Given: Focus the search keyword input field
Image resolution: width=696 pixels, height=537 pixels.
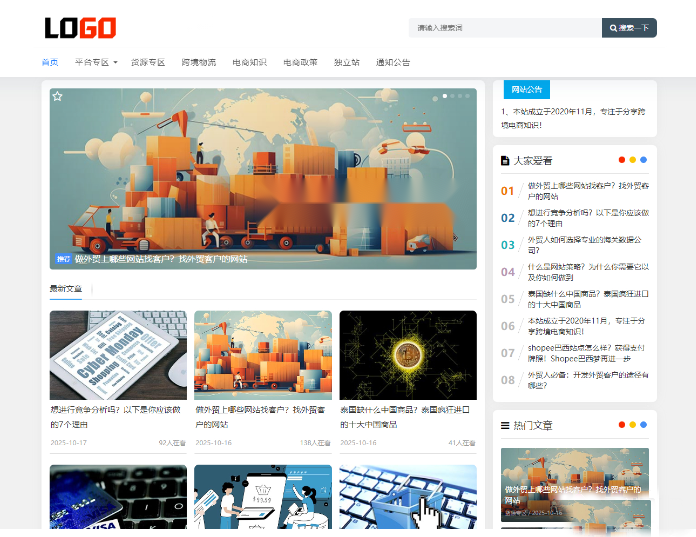Looking at the screenshot, I should (505, 28).
